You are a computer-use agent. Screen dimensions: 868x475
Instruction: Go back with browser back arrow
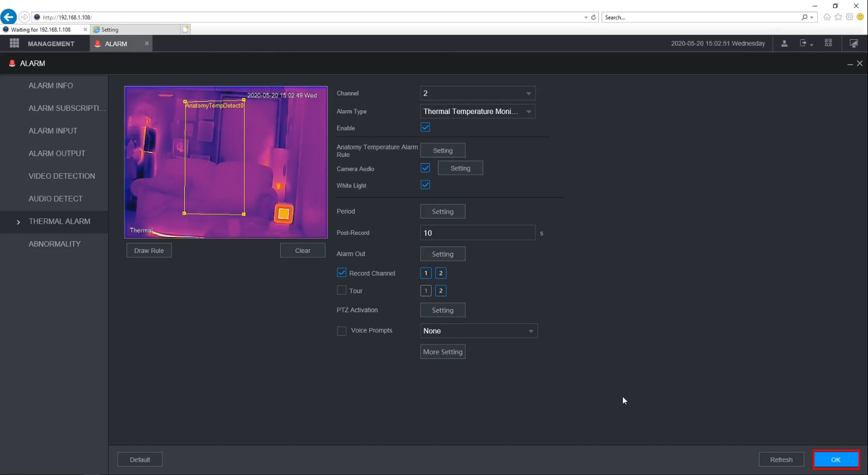pos(8,17)
